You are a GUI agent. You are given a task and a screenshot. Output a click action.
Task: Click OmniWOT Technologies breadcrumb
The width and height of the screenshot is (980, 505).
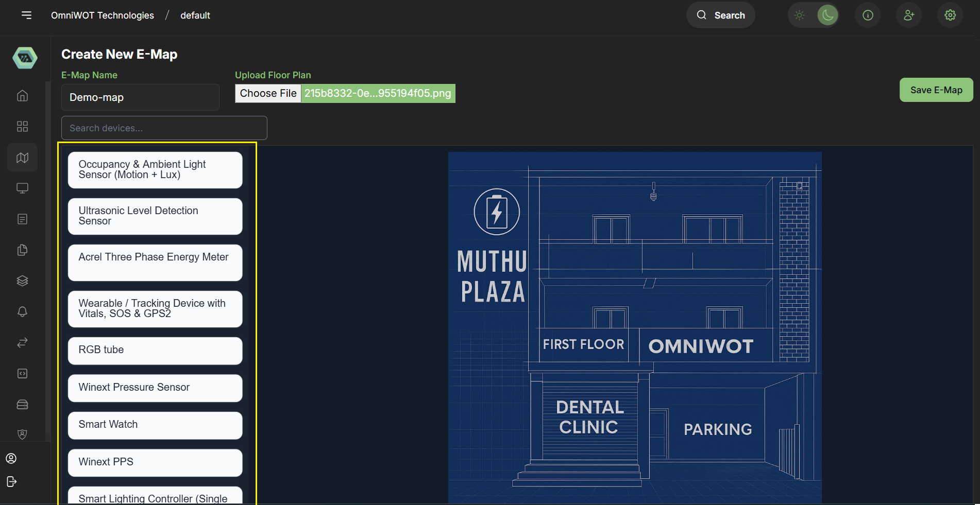click(x=103, y=15)
